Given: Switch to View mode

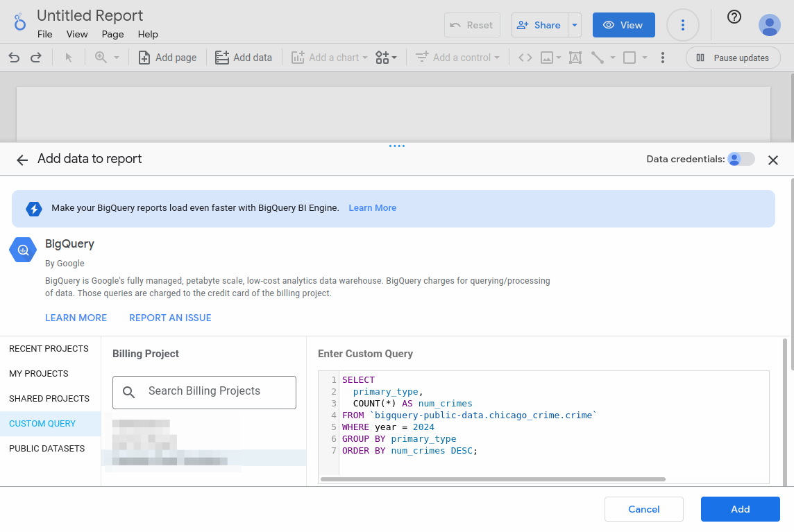Looking at the screenshot, I should coord(623,25).
